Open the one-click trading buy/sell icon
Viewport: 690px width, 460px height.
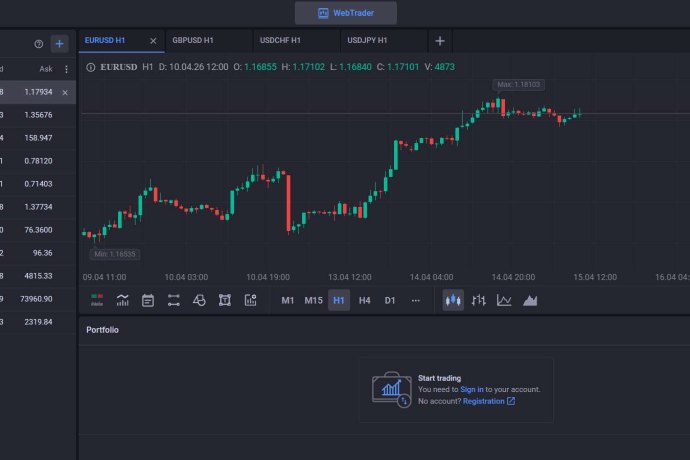[x=97, y=300]
